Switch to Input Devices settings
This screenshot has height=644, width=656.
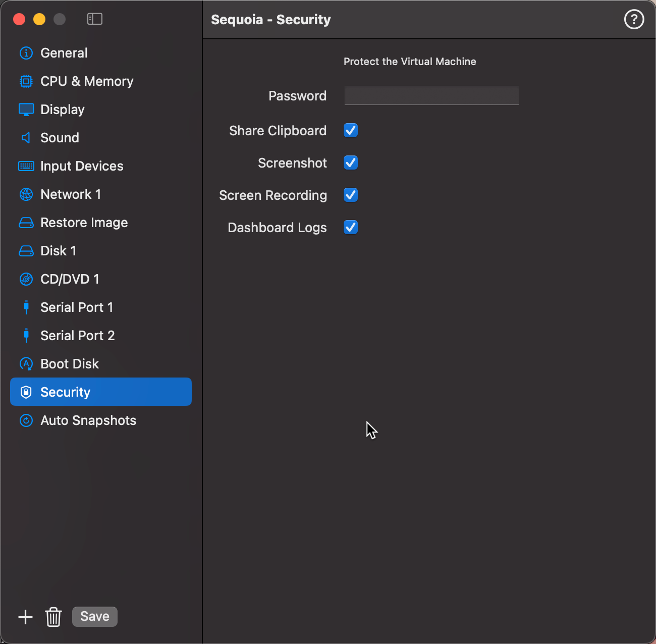82,166
